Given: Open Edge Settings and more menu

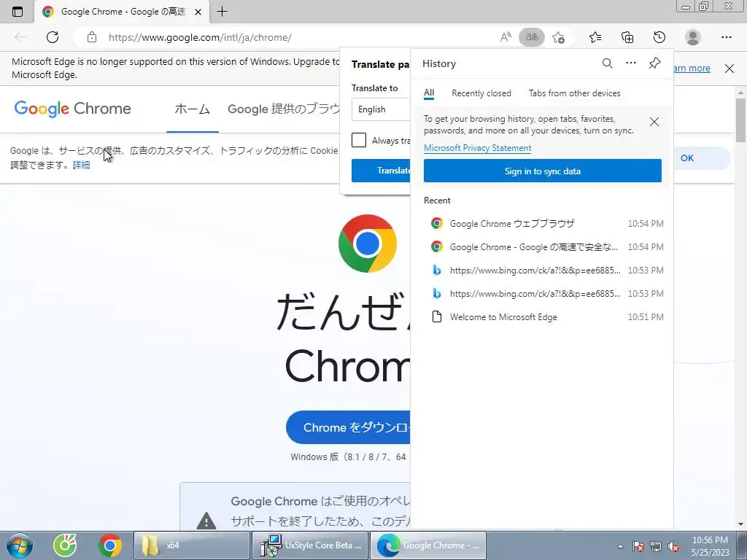Looking at the screenshot, I should point(726,37).
